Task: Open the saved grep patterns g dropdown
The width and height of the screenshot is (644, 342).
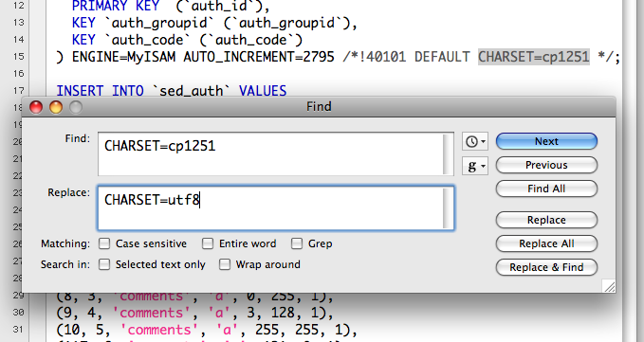Action: (x=475, y=166)
